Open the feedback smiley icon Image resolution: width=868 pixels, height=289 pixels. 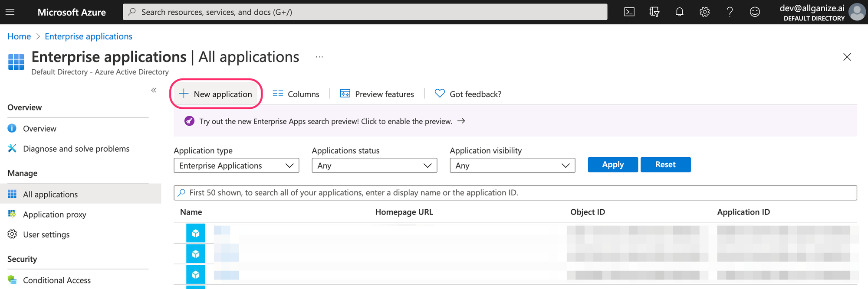click(x=755, y=12)
